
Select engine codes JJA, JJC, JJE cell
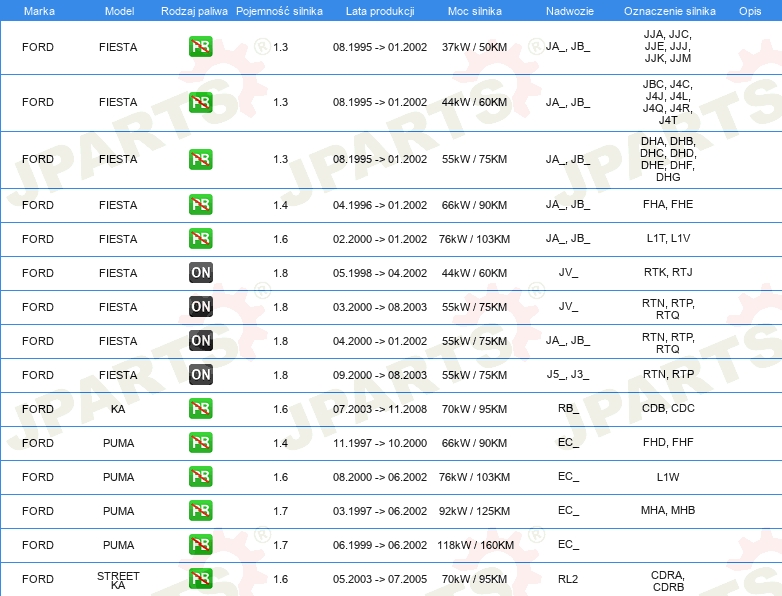[x=668, y=46]
